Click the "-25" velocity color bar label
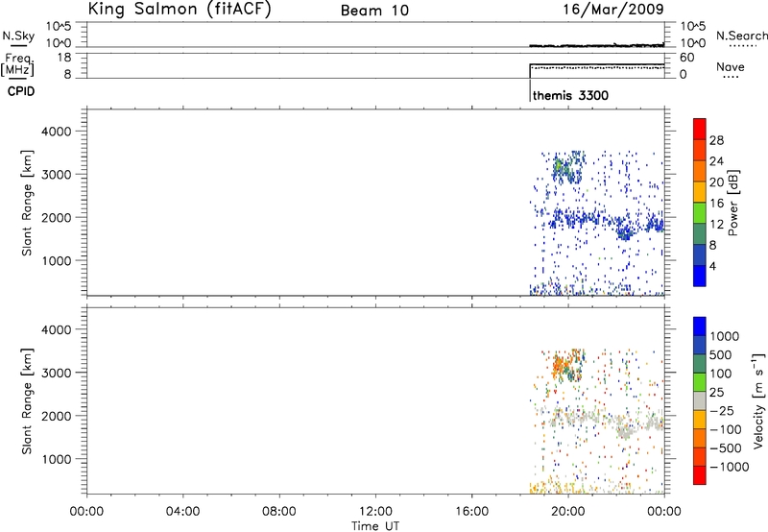The image size is (768, 532). pyautogui.click(x=723, y=411)
